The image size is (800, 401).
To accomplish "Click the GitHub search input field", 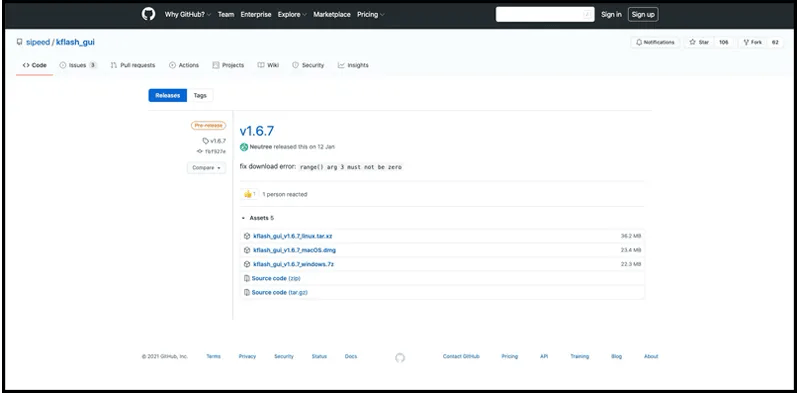I will coord(545,14).
